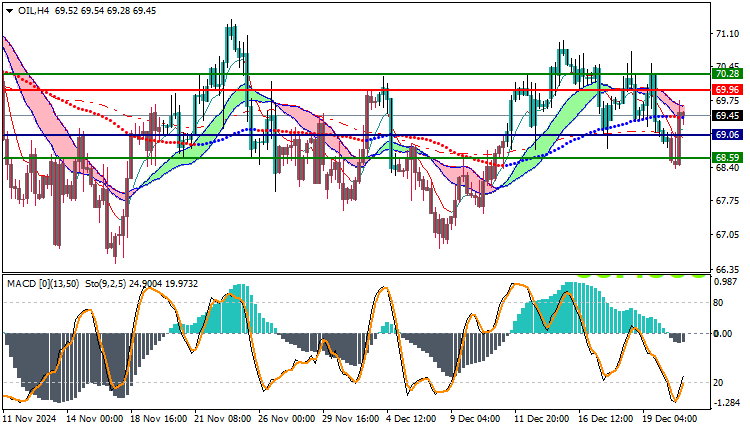Click the 18 Nov 16:00 date label
This screenshot has height=430, width=750.
[x=159, y=419]
